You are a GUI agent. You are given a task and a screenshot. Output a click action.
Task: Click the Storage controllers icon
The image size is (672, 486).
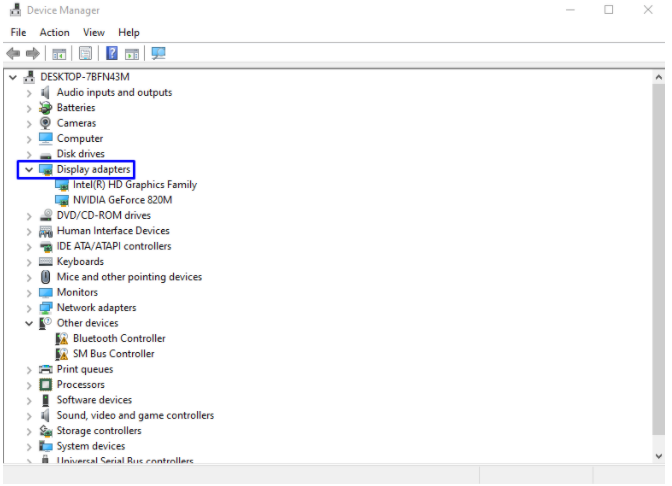pyautogui.click(x=45, y=431)
